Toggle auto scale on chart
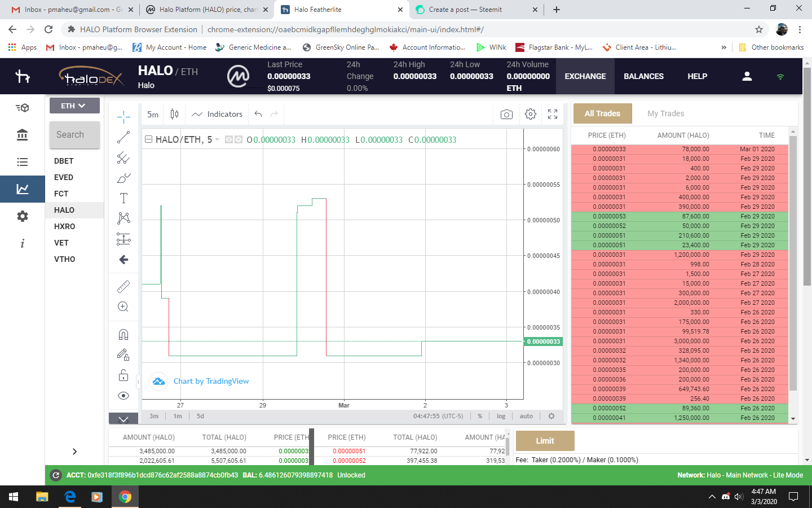Viewport: 812px width, 508px height. point(526,416)
